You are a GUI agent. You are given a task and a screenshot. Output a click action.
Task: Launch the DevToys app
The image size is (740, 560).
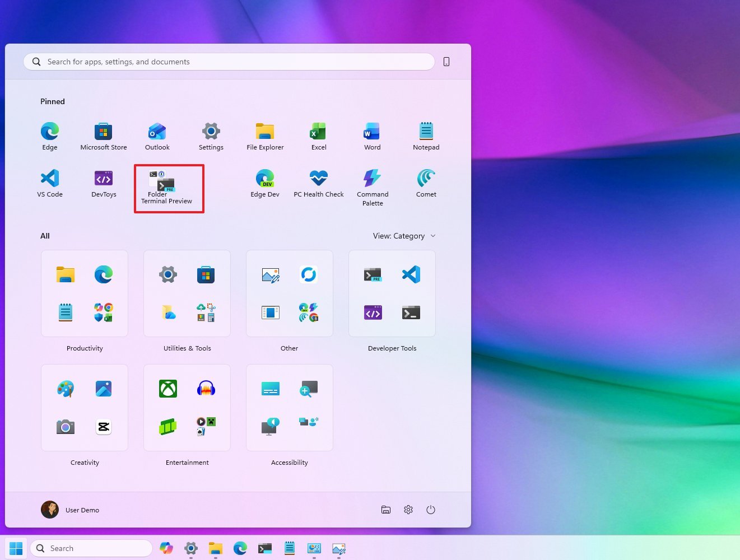click(x=103, y=181)
